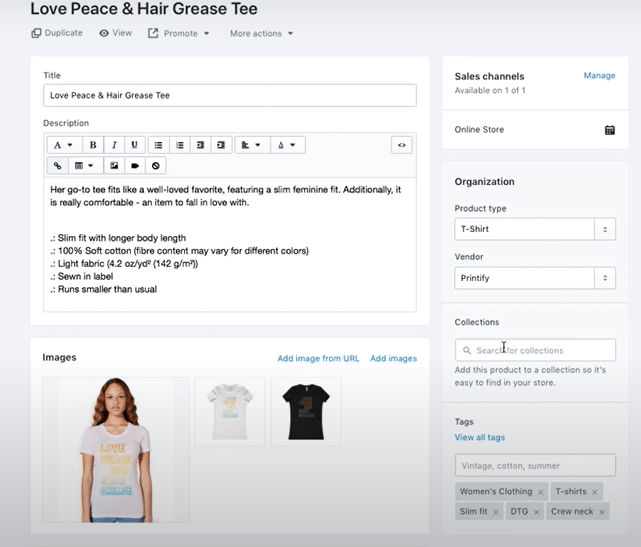Click the Duplicate product action
This screenshot has width=641, height=547.
tap(57, 33)
